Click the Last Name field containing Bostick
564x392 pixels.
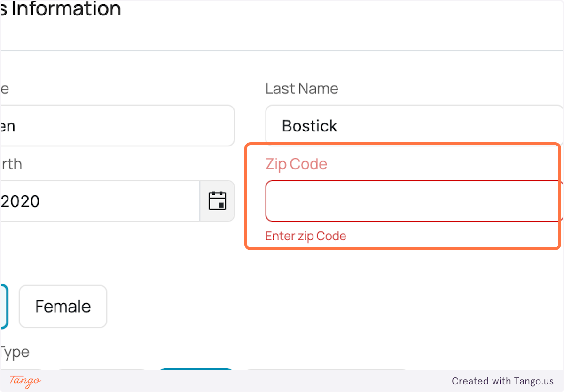coord(414,125)
